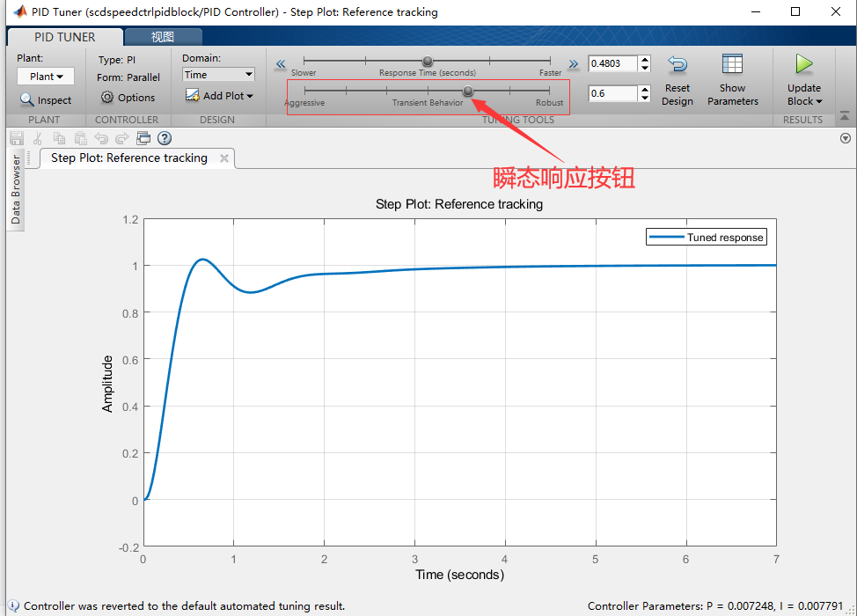Click the paste clipboard icon

tap(80, 138)
